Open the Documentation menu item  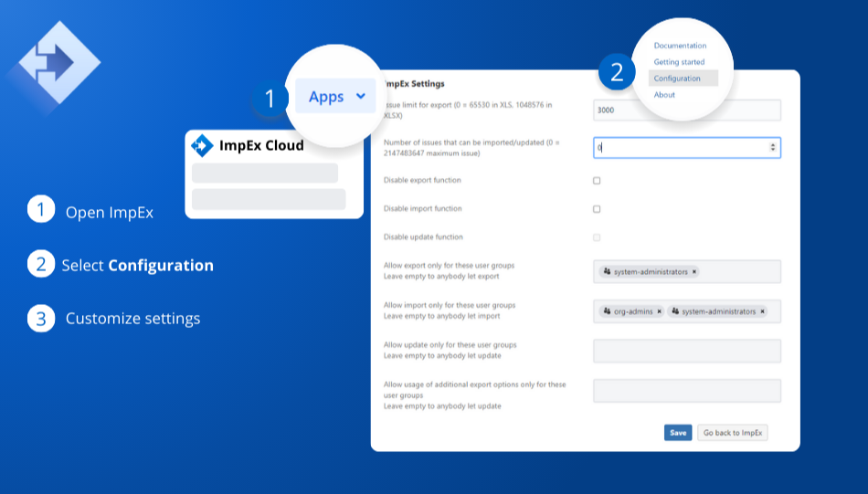tap(680, 46)
